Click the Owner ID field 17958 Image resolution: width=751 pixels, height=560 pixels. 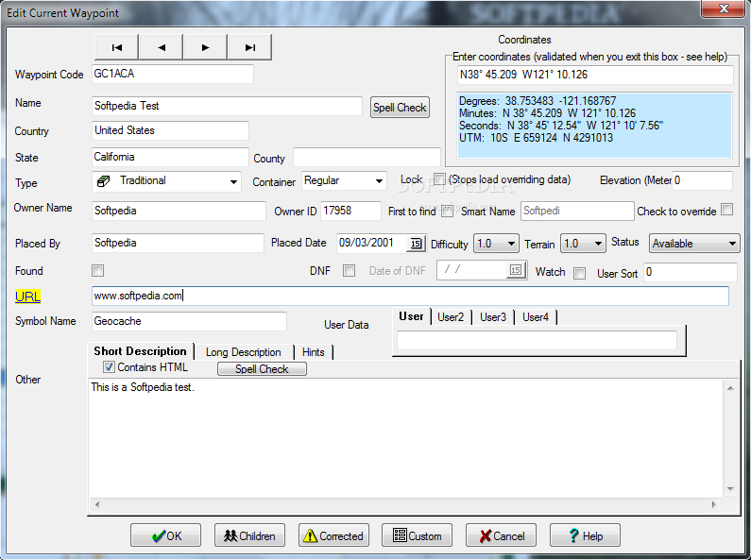(350, 212)
